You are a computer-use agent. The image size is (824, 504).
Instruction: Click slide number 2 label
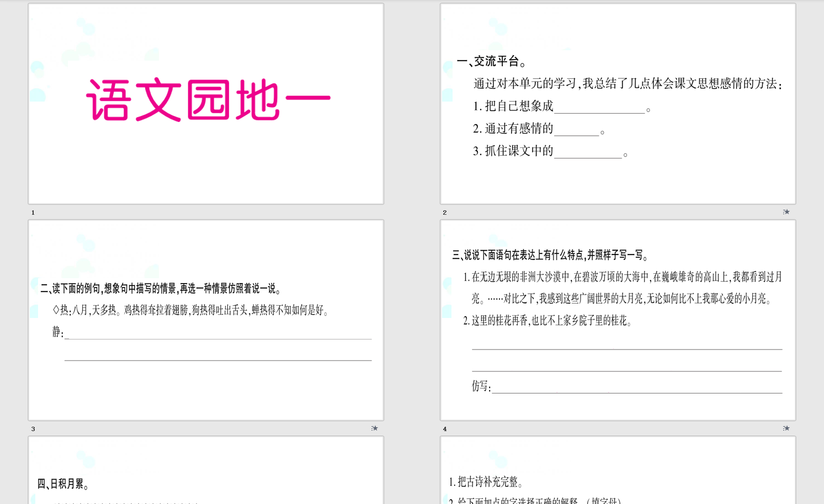(x=445, y=213)
